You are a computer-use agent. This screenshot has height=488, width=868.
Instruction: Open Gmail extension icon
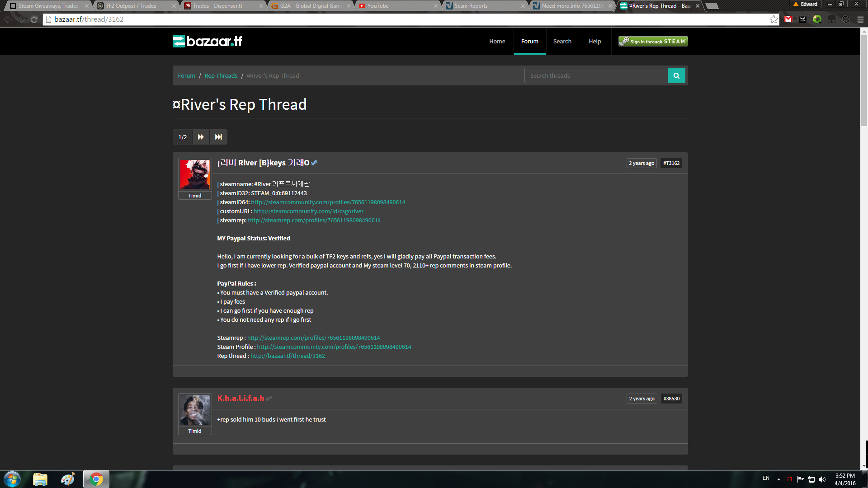788,19
